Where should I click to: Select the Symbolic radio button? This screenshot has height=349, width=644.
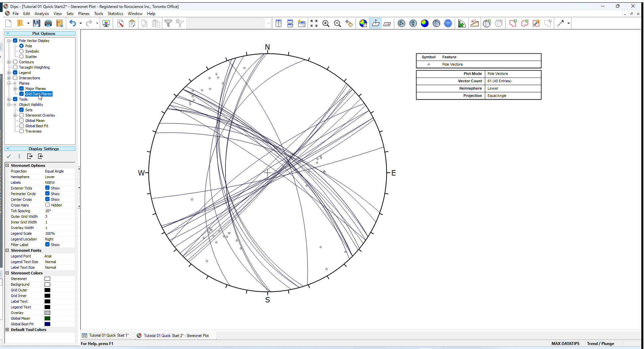pos(22,51)
